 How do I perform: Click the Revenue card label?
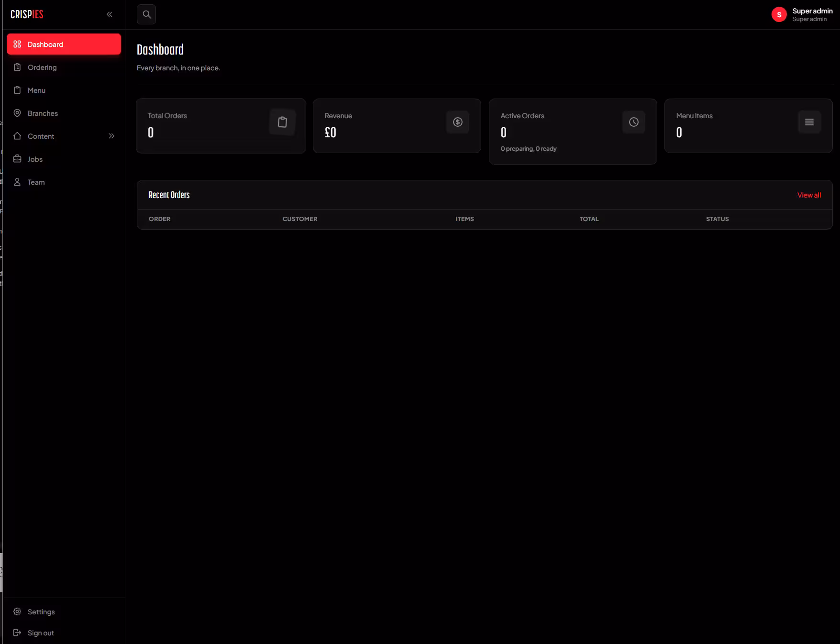click(x=338, y=115)
